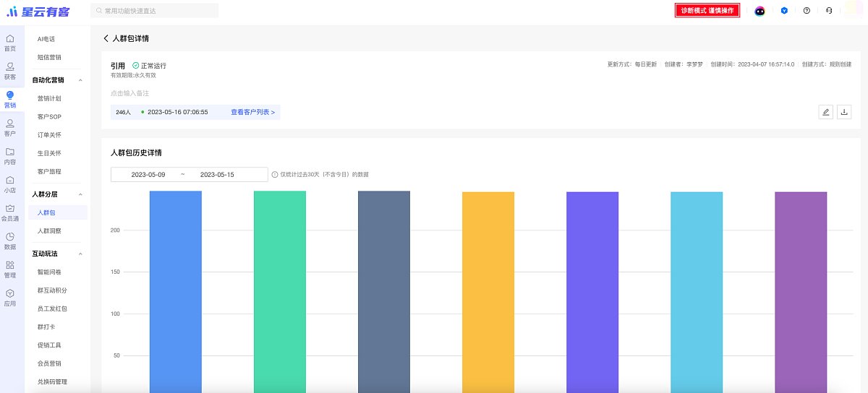Click the start date 2023-05-09 field
Image resolution: width=868 pixels, height=393 pixels.
click(148, 175)
